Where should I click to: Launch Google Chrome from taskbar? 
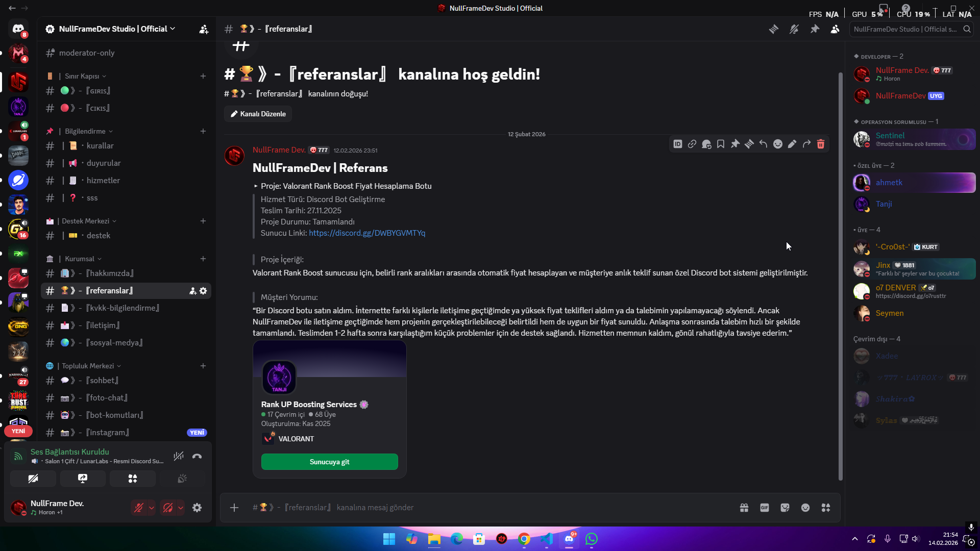click(x=524, y=539)
